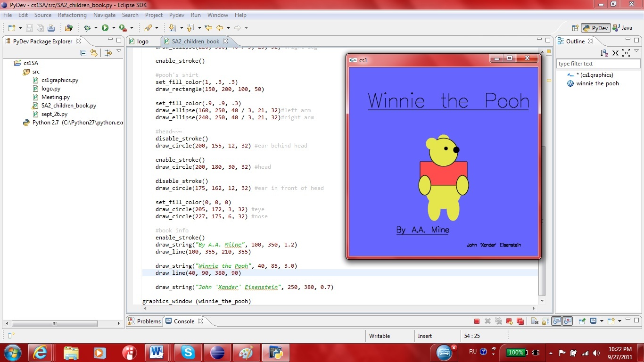Terminate the running console process

(x=477, y=321)
